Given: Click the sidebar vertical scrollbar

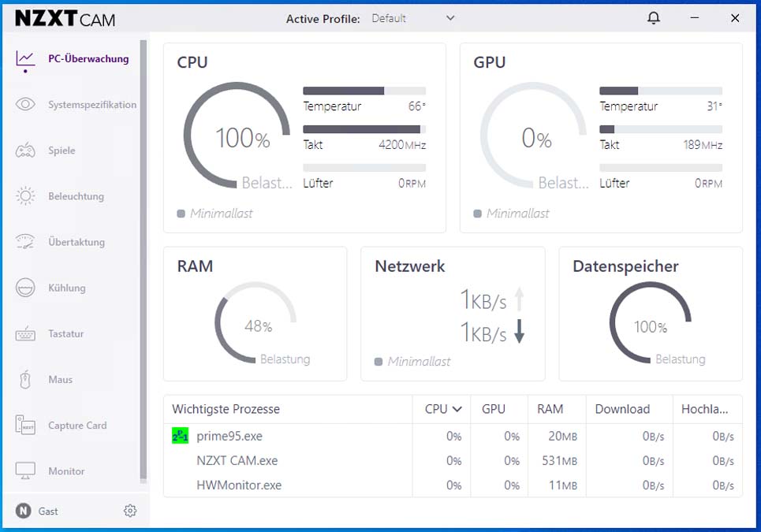Looking at the screenshot, I should (144, 262).
